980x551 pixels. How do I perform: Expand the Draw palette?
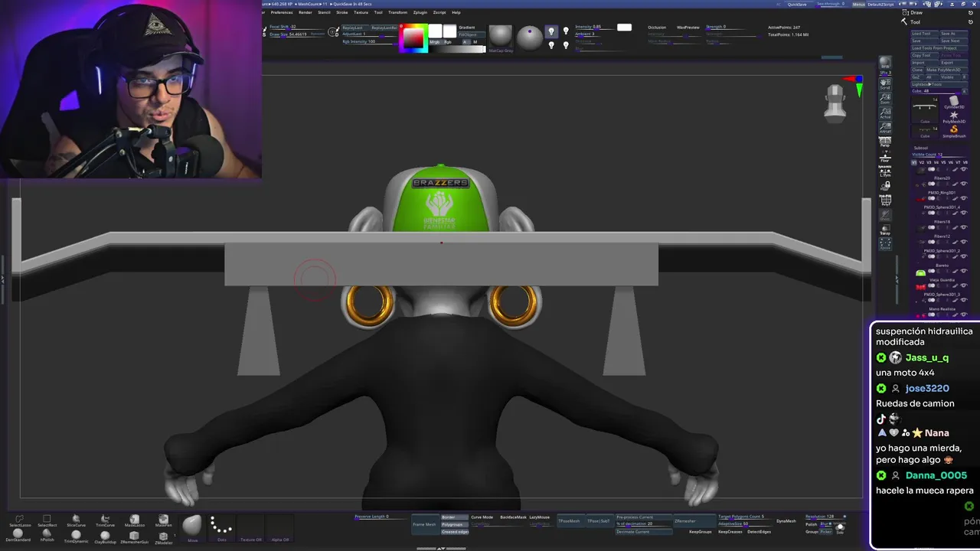[x=916, y=12]
